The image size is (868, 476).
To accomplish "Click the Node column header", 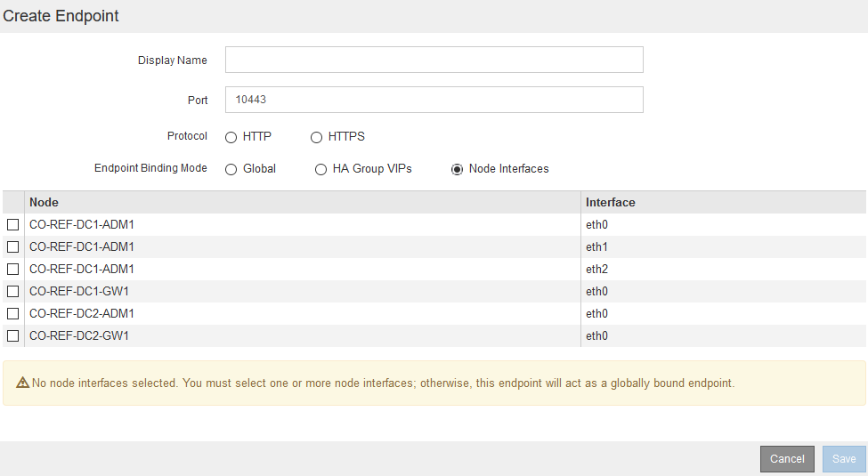I will pyautogui.click(x=45, y=203).
